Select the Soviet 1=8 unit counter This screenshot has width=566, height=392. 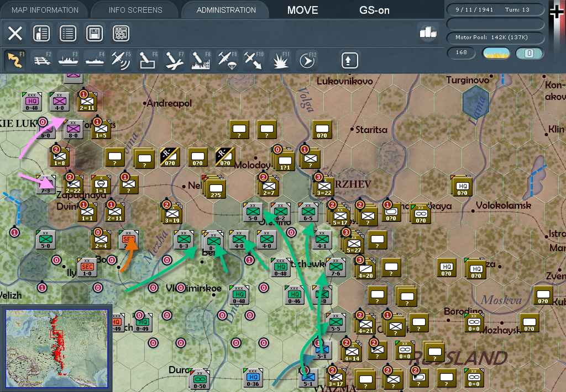pos(60,156)
